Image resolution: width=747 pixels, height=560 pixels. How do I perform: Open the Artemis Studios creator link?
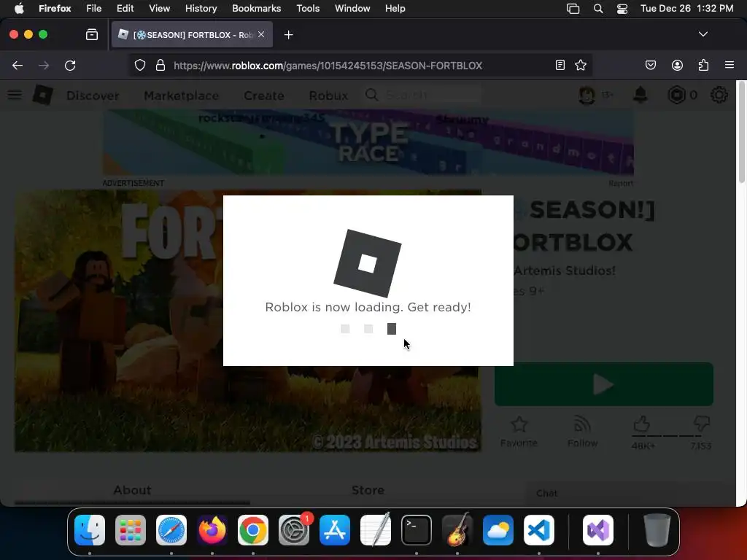[x=565, y=271]
